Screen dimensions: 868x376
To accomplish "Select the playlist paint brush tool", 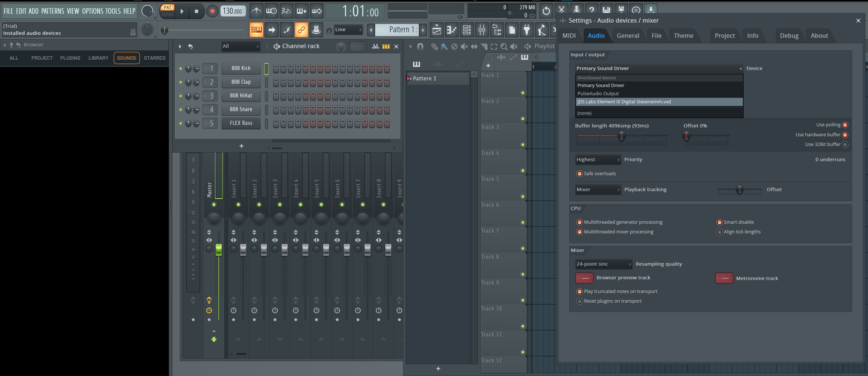I will pos(444,46).
